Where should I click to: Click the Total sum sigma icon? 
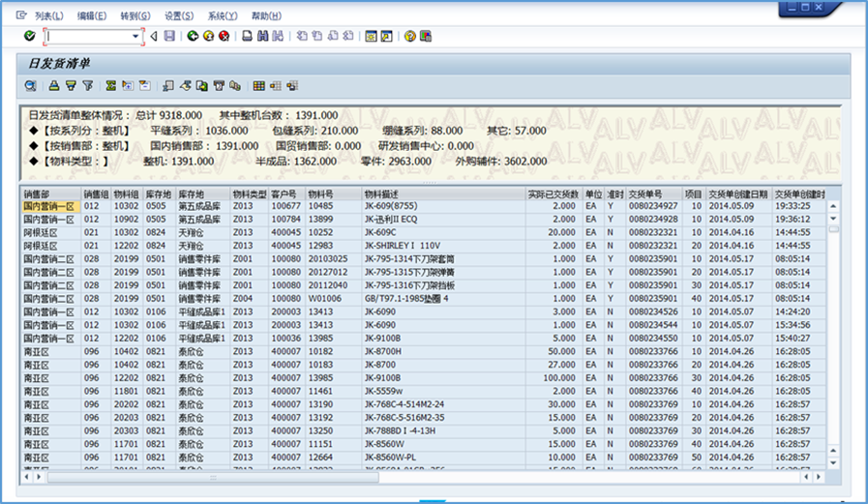(x=111, y=86)
